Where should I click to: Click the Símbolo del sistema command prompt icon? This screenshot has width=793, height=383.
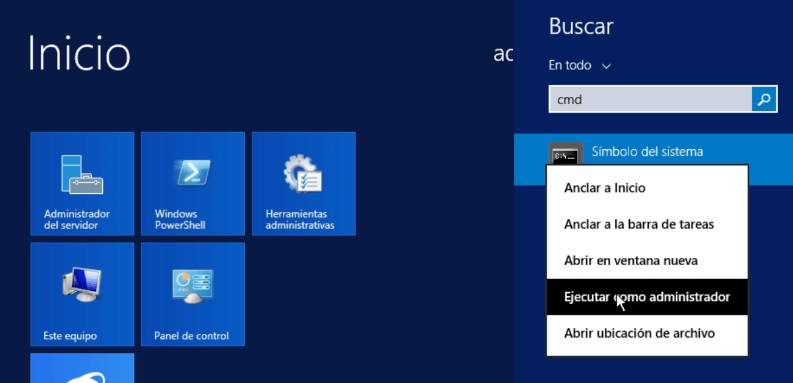pos(565,154)
